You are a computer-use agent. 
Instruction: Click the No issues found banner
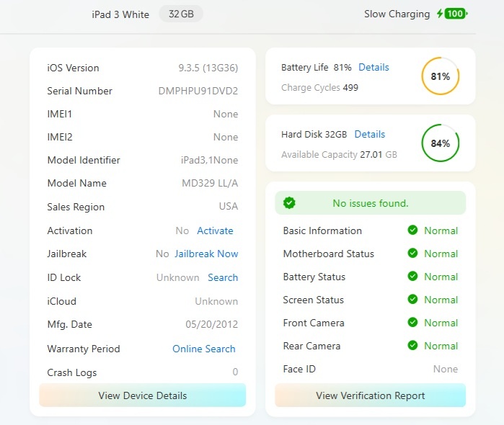point(371,203)
